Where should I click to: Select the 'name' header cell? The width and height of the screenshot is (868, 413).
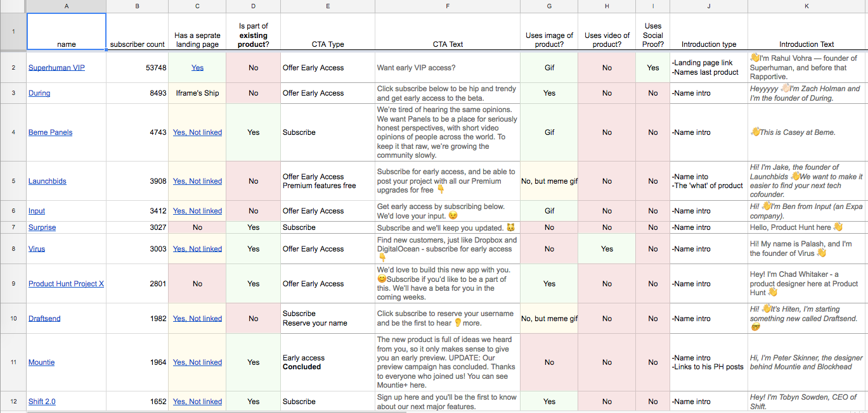click(x=67, y=32)
